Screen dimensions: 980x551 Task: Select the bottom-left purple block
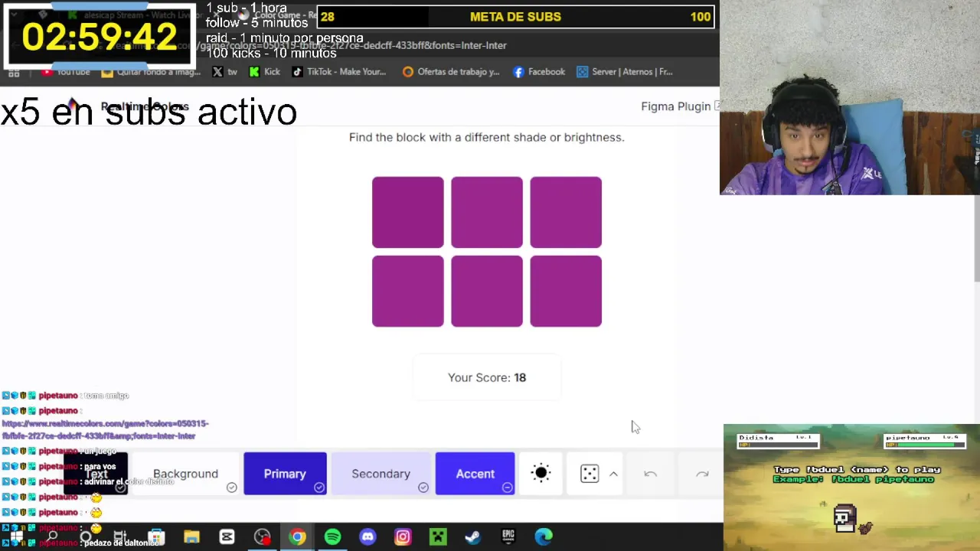point(407,292)
